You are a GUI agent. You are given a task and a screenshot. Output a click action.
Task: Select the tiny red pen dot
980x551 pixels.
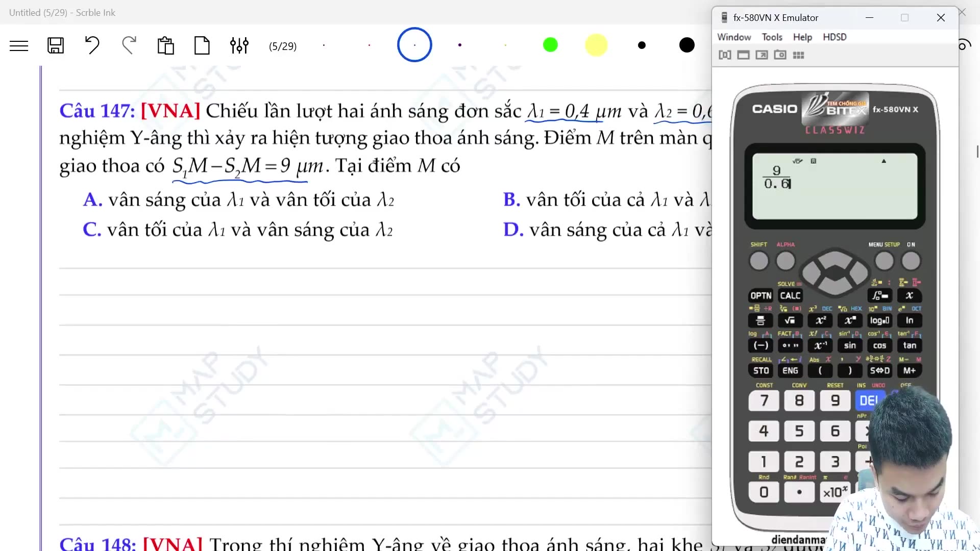coord(369,45)
